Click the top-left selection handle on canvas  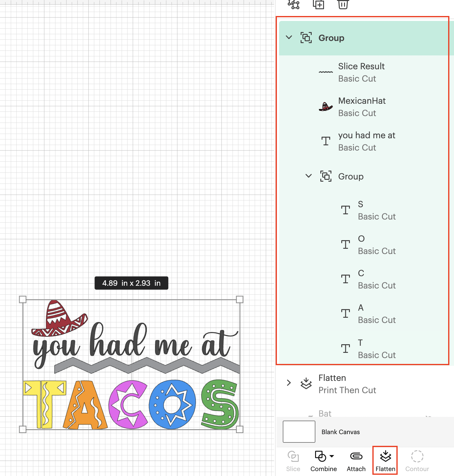click(23, 299)
